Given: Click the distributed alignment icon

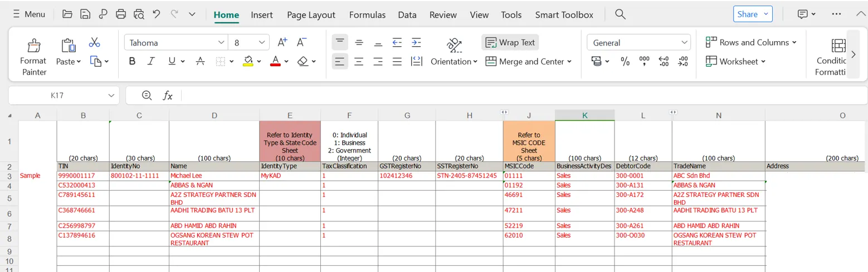Looking at the screenshot, I should click(x=416, y=61).
